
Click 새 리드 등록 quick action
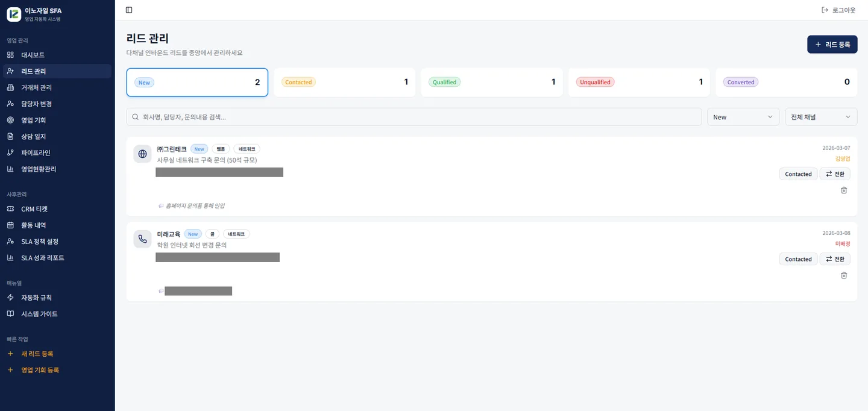(57, 354)
